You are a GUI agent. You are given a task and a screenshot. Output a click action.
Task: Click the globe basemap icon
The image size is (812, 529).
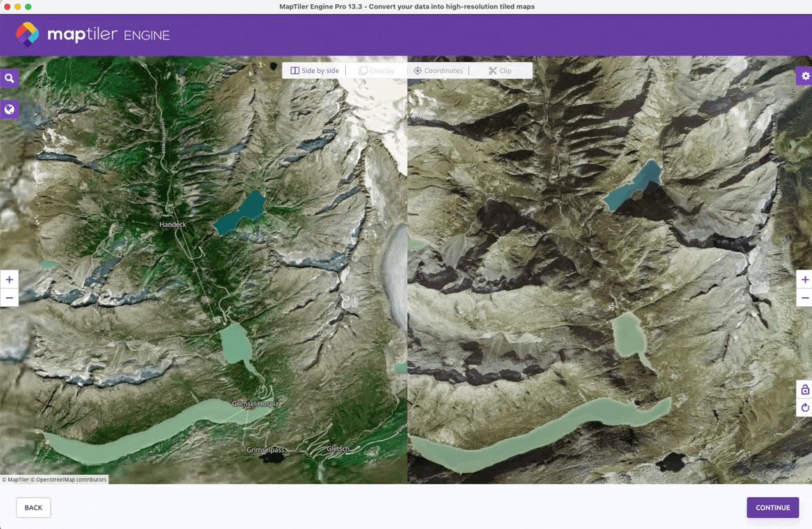point(9,110)
